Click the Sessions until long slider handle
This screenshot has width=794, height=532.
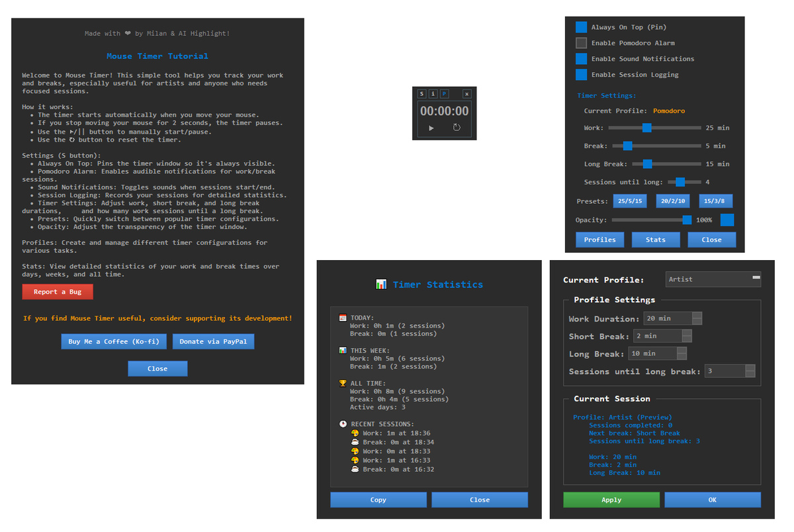pyautogui.click(x=680, y=182)
